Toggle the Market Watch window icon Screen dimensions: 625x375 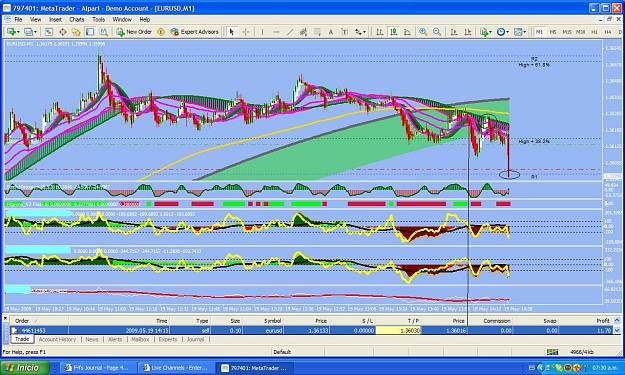click(49, 32)
